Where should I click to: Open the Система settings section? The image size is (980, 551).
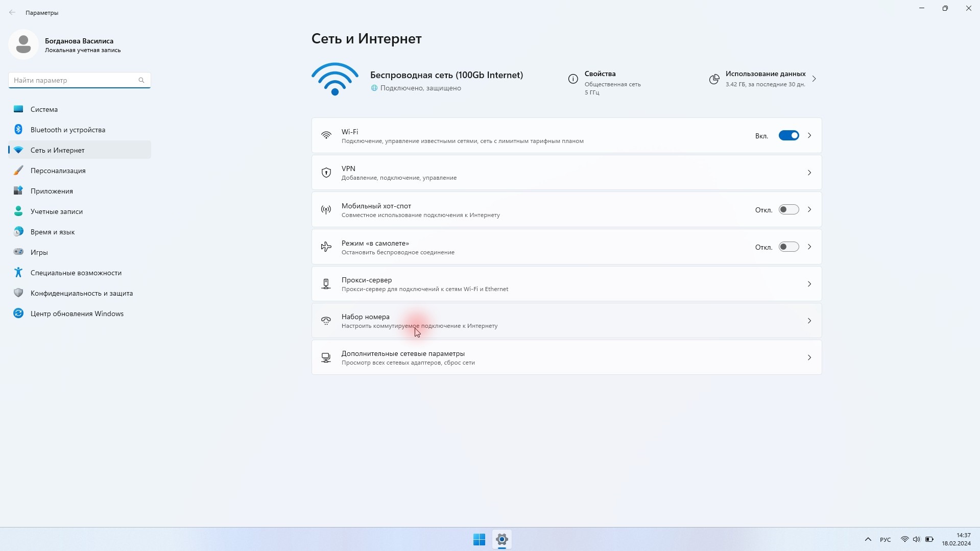pos(44,109)
